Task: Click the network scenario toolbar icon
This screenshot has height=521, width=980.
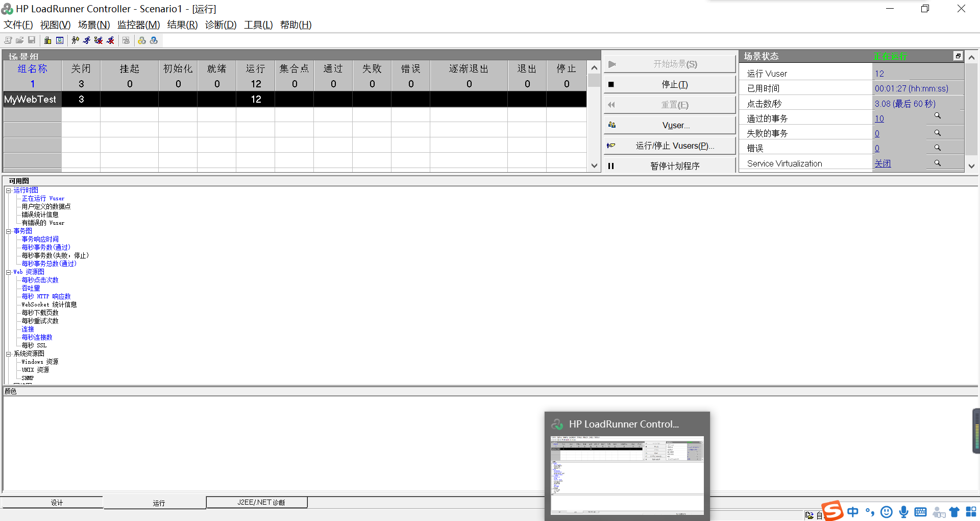Action: [60, 40]
